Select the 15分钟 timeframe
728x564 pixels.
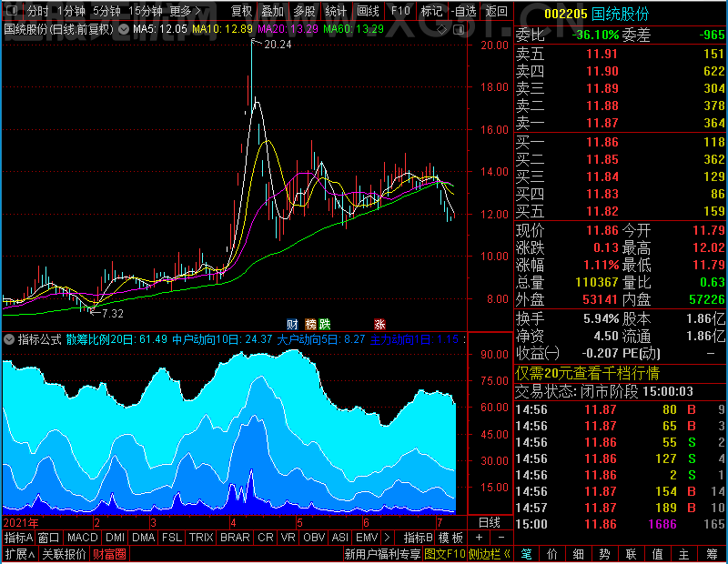pos(145,11)
